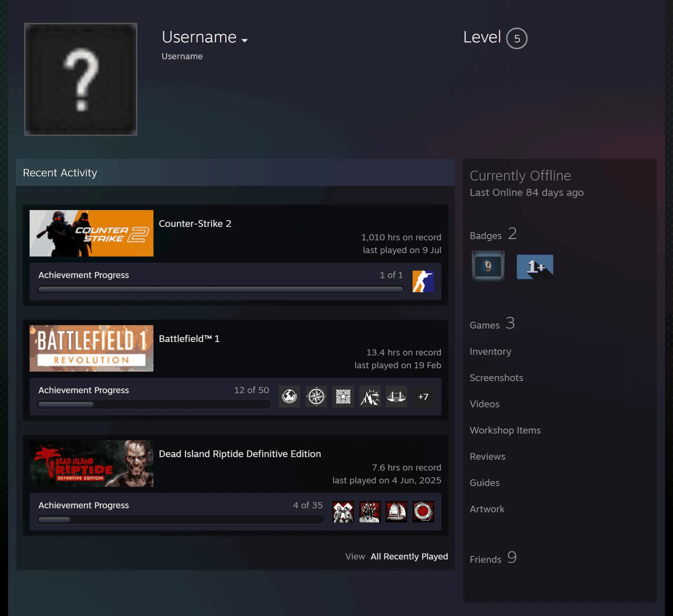673x616 pixels.
Task: Open the Screenshots link
Action: coord(496,378)
